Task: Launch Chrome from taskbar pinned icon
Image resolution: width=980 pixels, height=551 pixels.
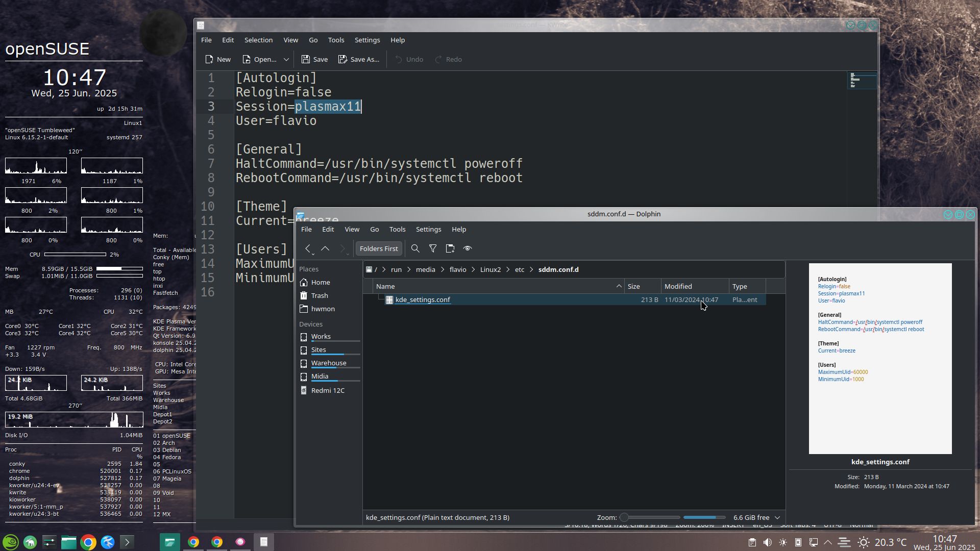Action: pos(88,542)
